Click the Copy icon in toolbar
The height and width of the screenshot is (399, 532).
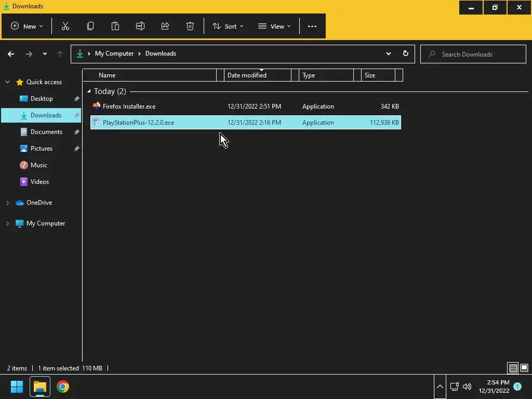point(90,26)
